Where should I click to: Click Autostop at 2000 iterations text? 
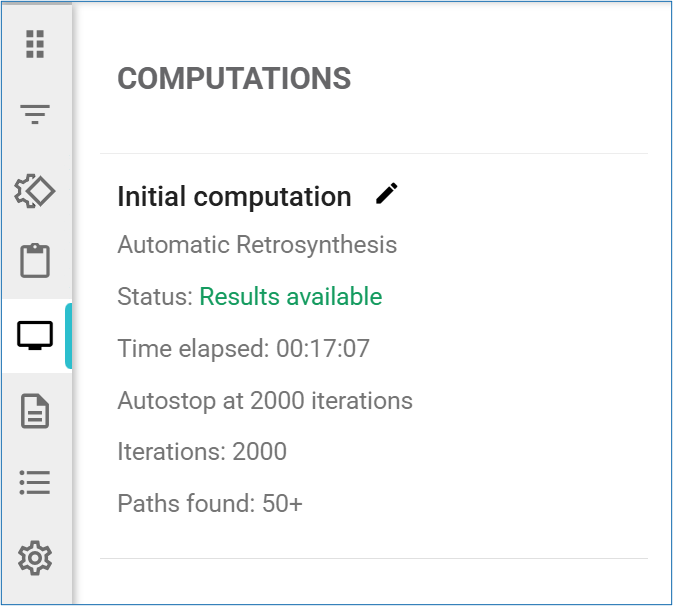[x=265, y=401]
